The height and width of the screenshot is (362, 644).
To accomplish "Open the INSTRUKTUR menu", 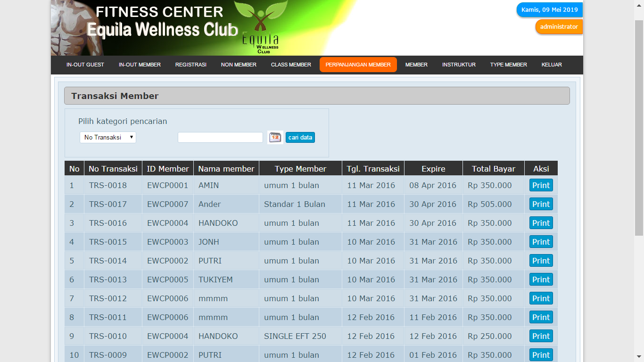I will (459, 65).
